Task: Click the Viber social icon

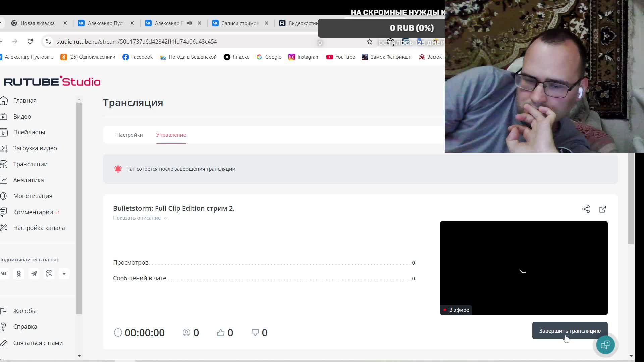Action: tap(49, 274)
